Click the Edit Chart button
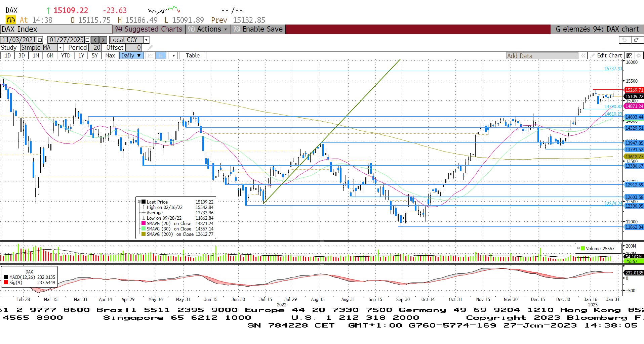 [606, 55]
